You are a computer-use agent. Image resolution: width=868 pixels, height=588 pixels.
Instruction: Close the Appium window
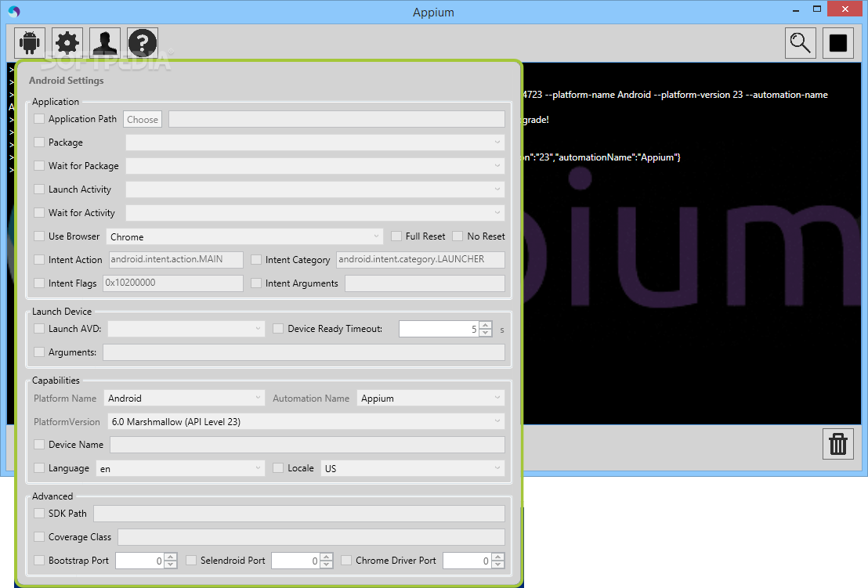tap(845, 9)
